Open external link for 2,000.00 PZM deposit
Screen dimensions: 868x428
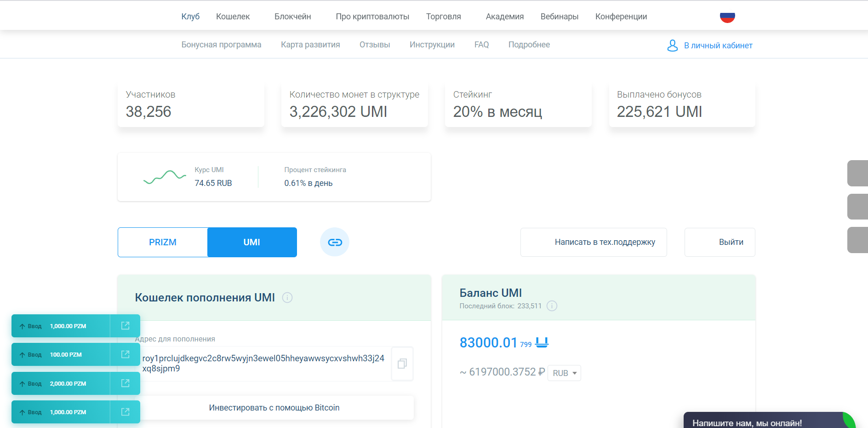tap(125, 383)
